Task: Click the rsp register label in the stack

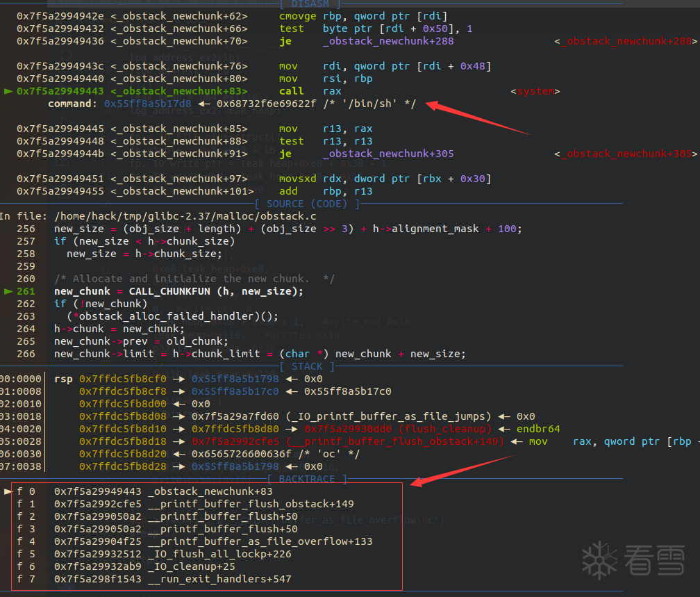Action: [63, 379]
